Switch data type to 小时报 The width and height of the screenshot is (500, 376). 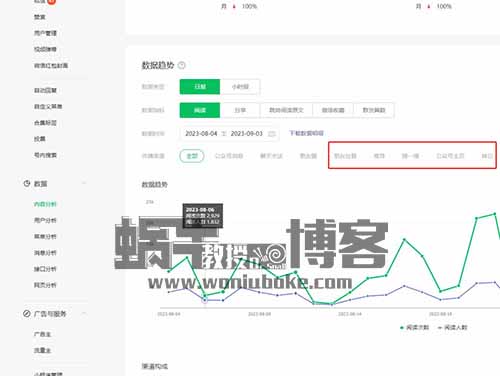[240, 87]
